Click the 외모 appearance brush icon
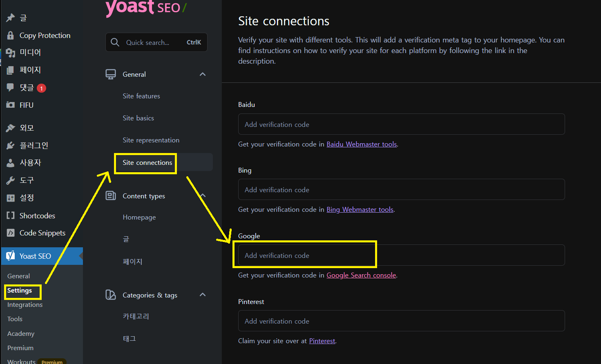The width and height of the screenshot is (601, 364). point(11,128)
